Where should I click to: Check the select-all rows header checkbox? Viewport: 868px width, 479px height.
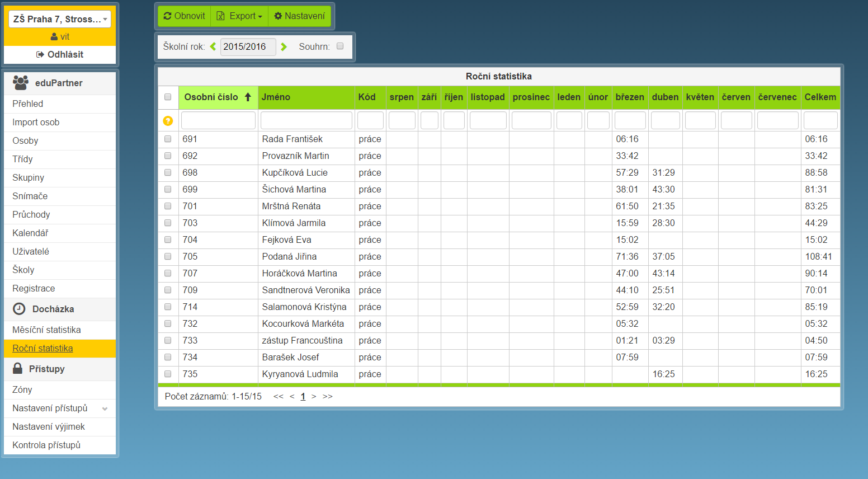168,97
